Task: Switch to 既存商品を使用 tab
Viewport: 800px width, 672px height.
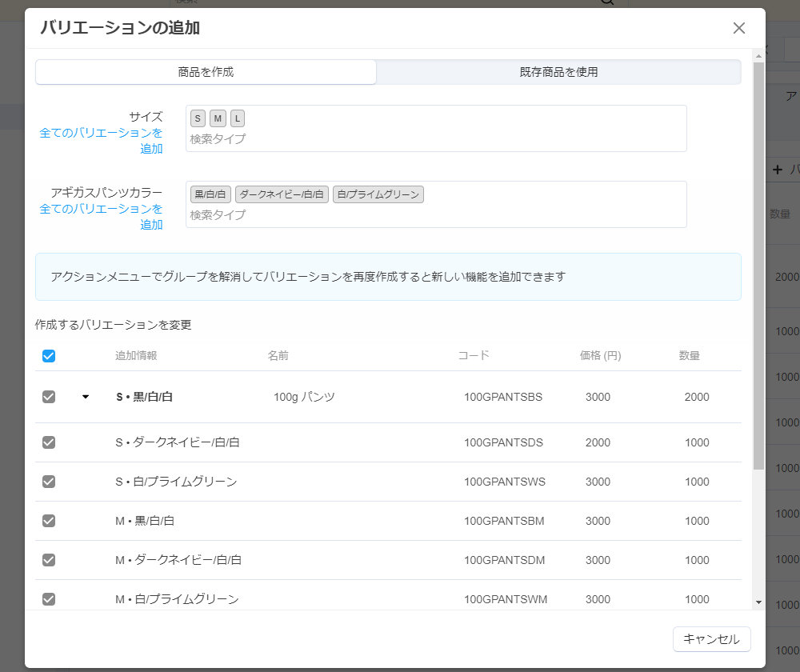Action: [x=558, y=72]
